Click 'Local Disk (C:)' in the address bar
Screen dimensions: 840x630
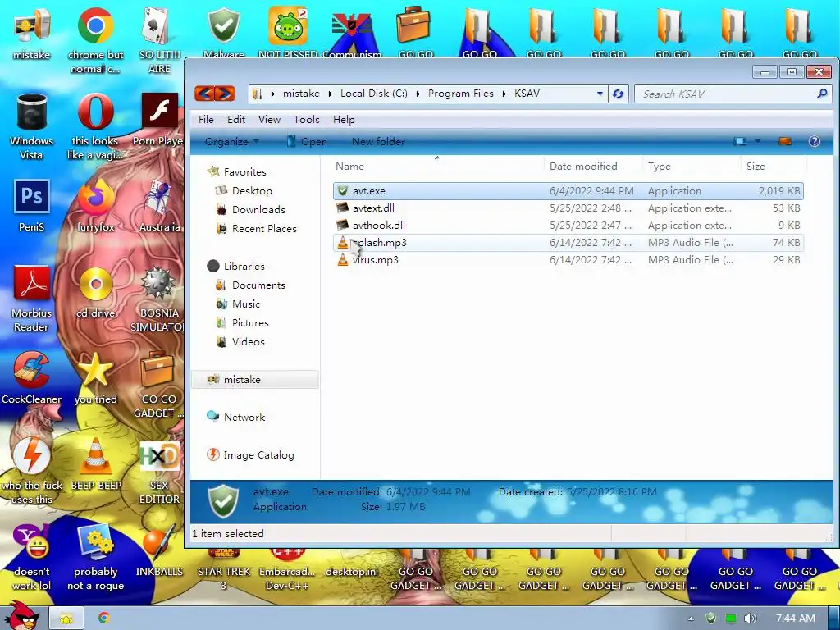pos(374,94)
